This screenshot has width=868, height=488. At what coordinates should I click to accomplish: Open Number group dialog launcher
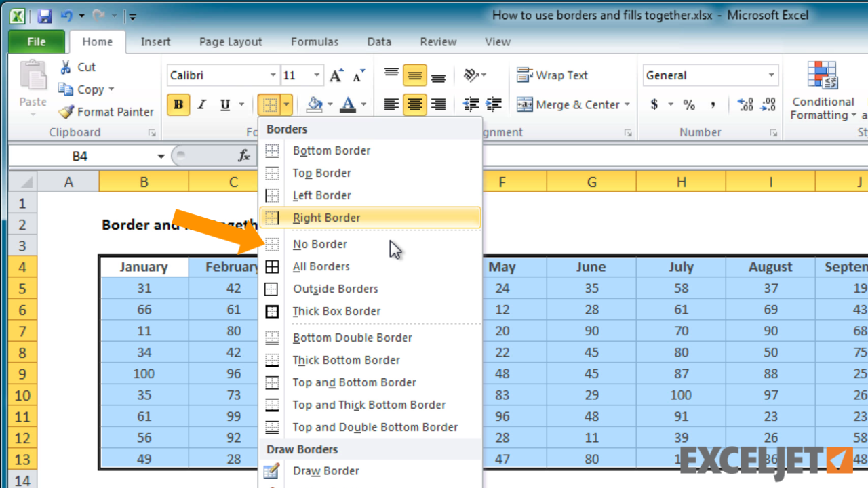(x=773, y=133)
